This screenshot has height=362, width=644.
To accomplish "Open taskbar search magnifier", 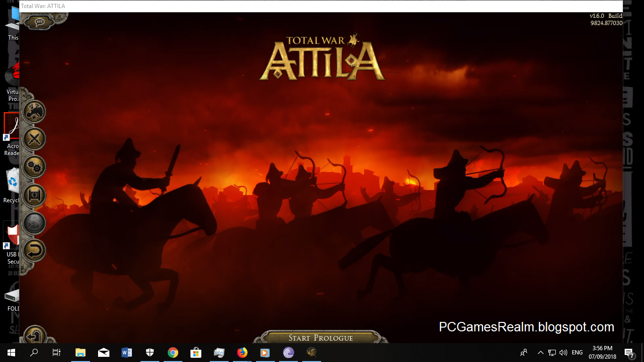I will coord(34,353).
